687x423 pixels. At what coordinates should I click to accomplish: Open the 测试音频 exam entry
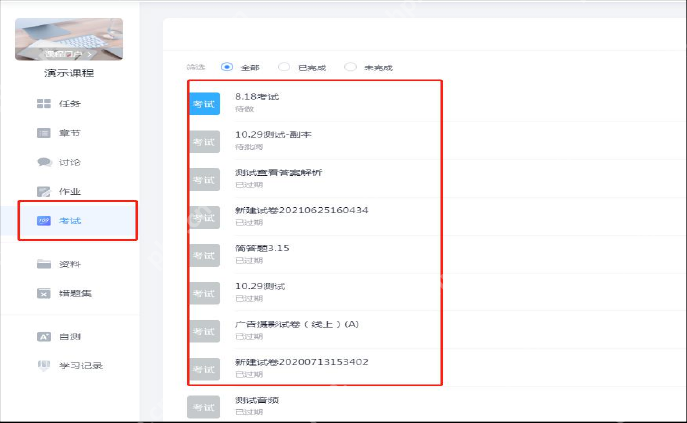[x=257, y=400]
